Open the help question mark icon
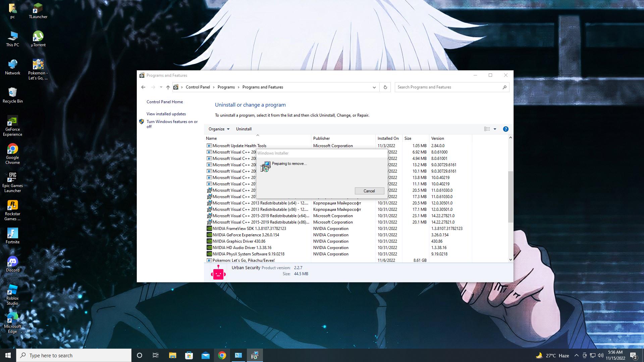Viewport: 644px width, 362px height. click(505, 129)
